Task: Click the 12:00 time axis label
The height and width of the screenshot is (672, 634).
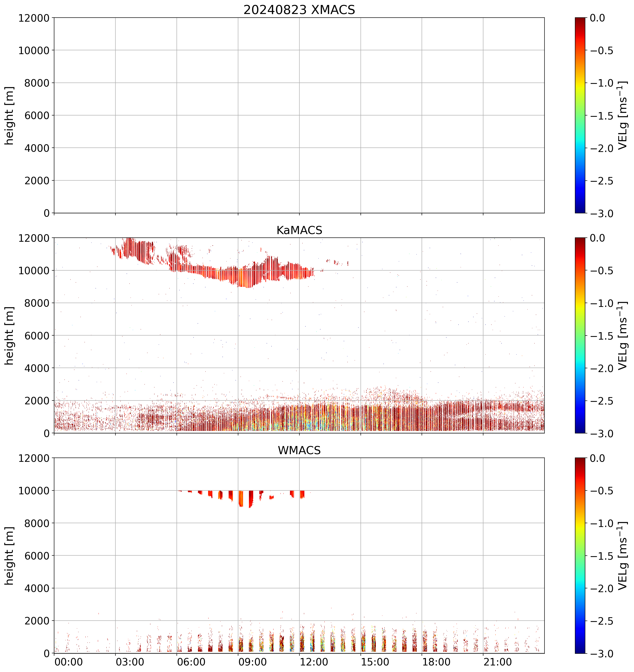Action: 314,662
